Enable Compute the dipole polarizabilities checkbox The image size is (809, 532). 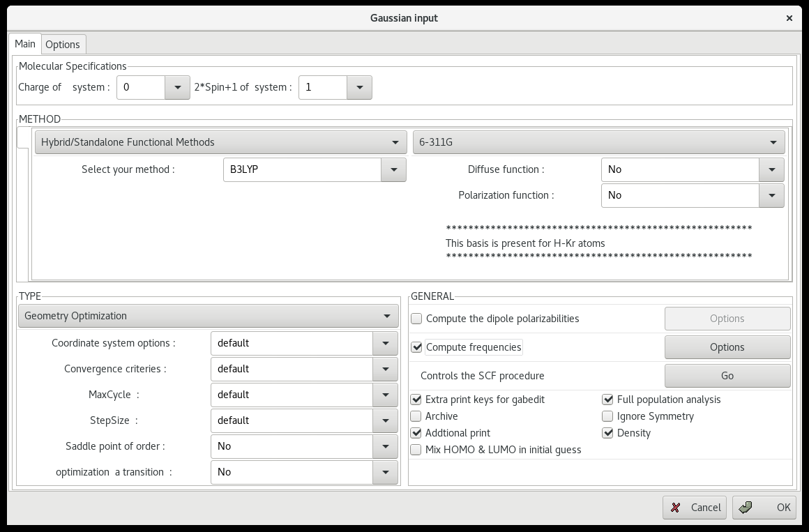(417, 319)
